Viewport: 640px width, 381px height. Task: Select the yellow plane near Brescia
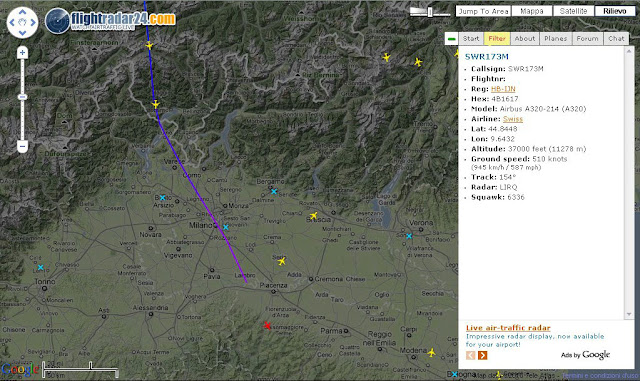313,215
